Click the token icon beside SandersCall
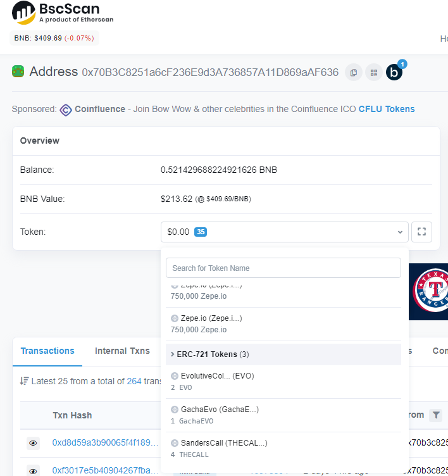 (175, 443)
